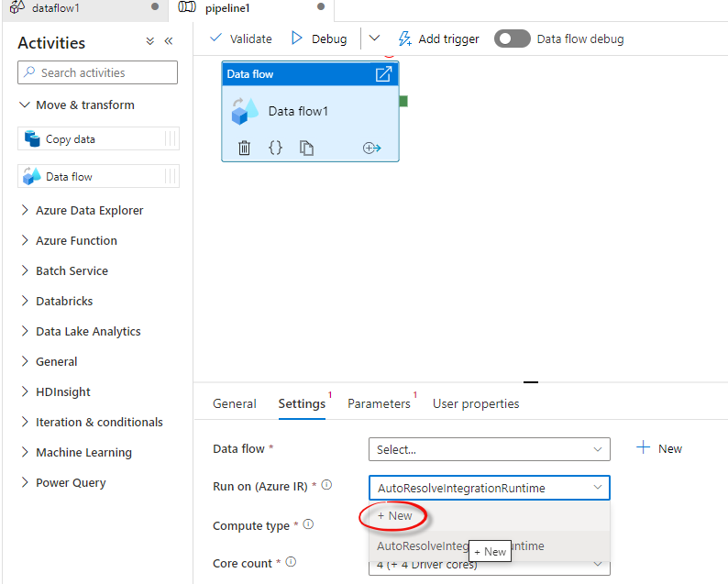Open Run on AutoResolveIntegrationRuntime dropdown

(x=490, y=488)
